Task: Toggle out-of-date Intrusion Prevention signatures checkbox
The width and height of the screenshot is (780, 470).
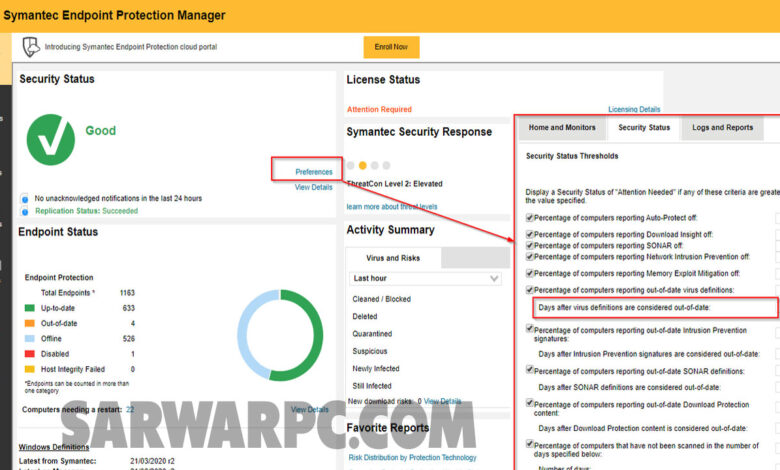Action: pyautogui.click(x=530, y=329)
